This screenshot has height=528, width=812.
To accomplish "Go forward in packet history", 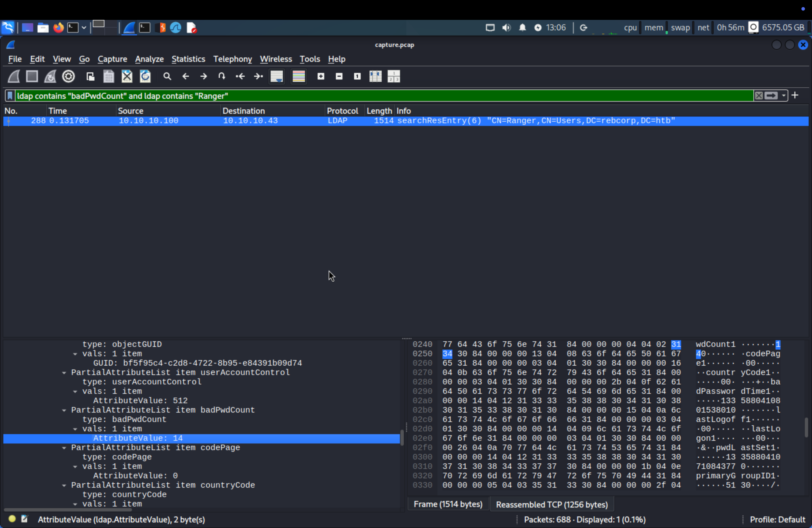I will [204, 76].
